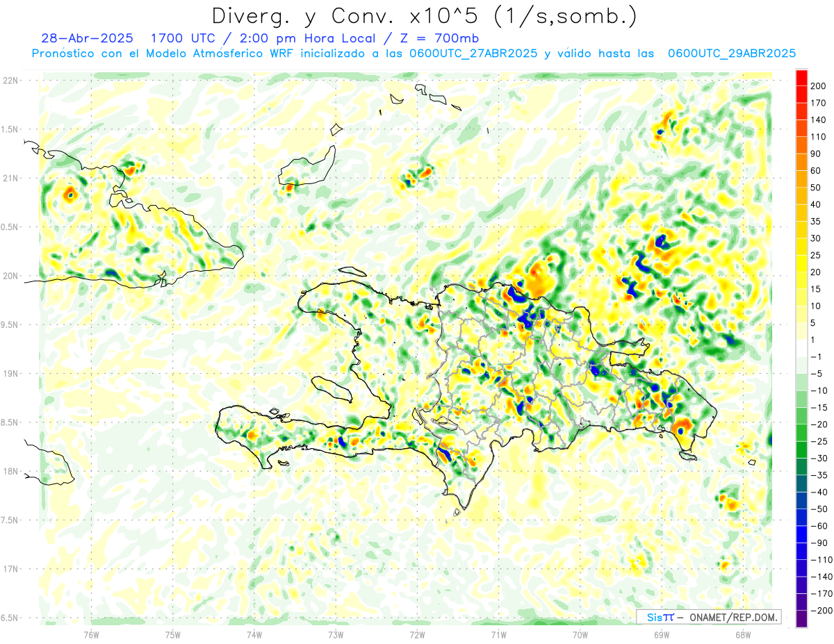Viewport: 834px width, 644px height.
Task: Click the '22N' latitude label
Action: [11, 80]
